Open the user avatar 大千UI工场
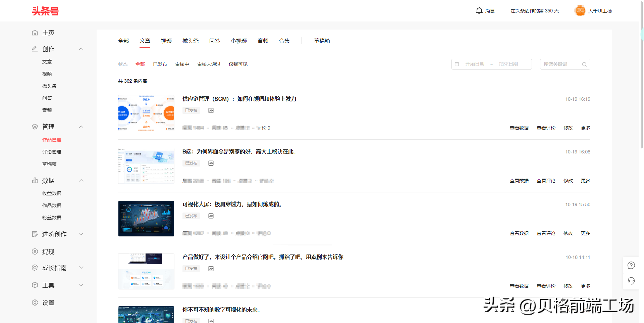Image resolution: width=644 pixels, height=323 pixels. pos(580,11)
